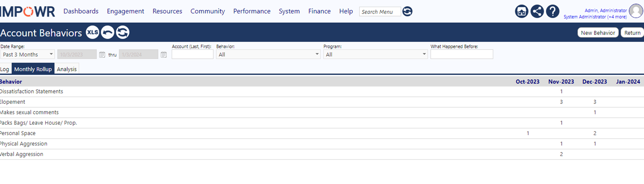Open the start date calendar icon
Screen dimensions: 644x184
(x=102, y=55)
